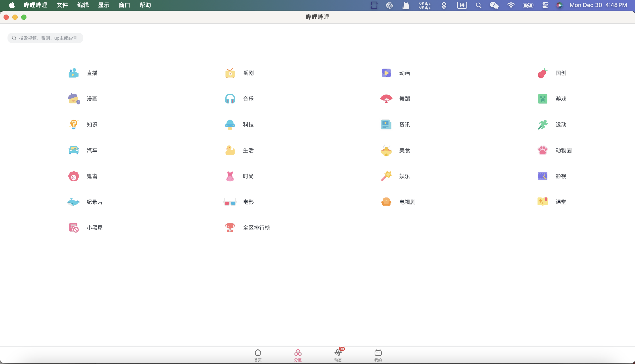
Task: Open the 显示 menu
Action: click(x=104, y=5)
